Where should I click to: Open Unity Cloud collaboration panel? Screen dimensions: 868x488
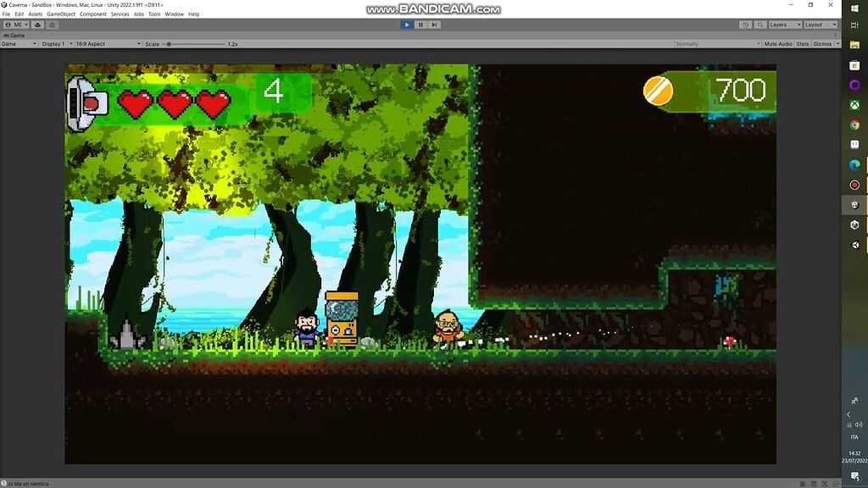[37, 25]
